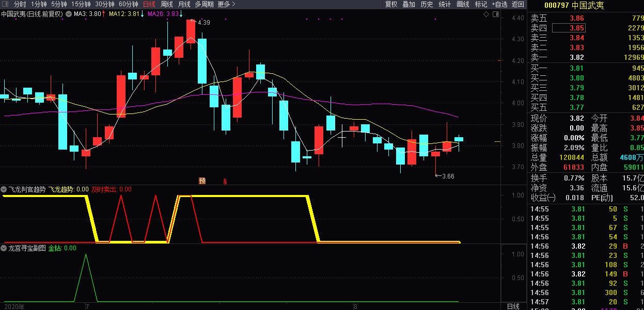The image size is (644, 310).
Task: Click the diamond marker icon above price axis
Action: pos(486,14)
